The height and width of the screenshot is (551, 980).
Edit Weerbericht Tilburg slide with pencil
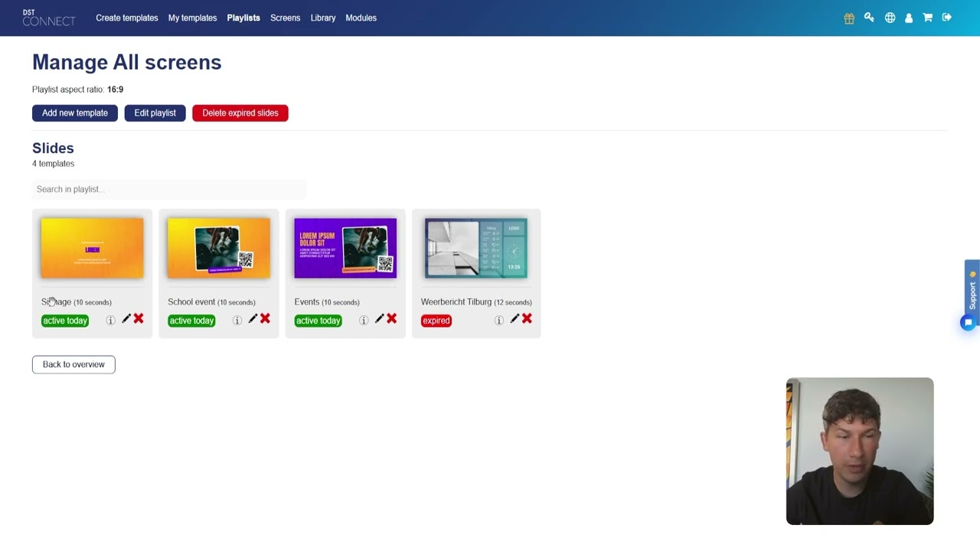pyautogui.click(x=514, y=319)
